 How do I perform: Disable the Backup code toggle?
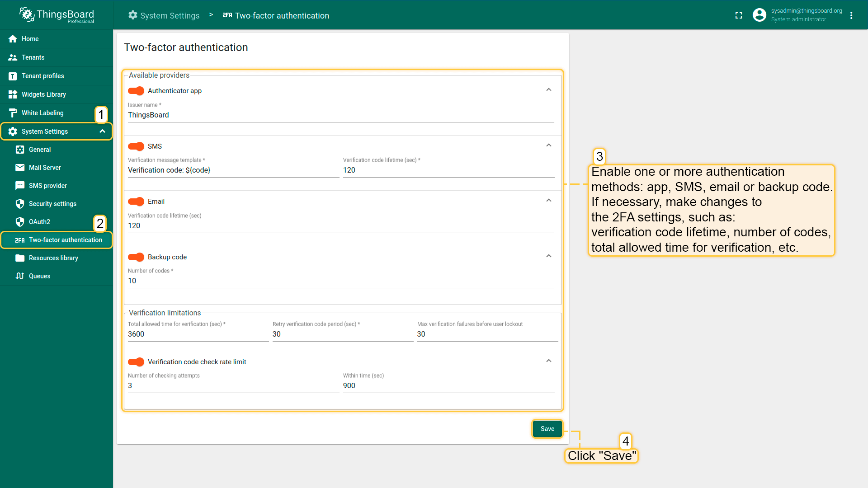(x=136, y=257)
